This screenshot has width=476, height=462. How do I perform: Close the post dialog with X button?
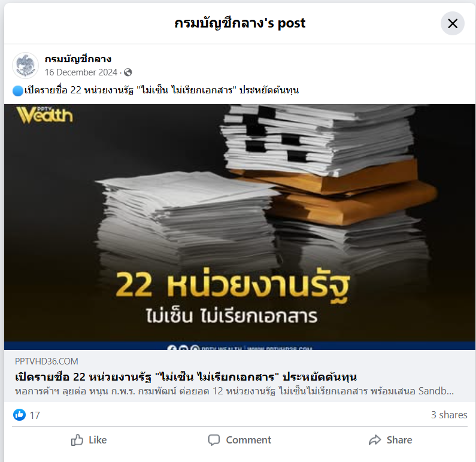tap(452, 23)
